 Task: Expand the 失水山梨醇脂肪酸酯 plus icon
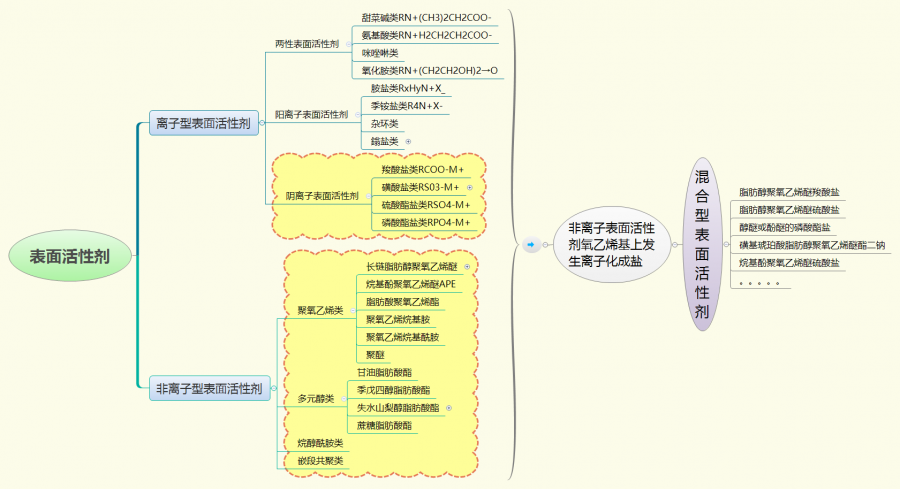(x=448, y=408)
